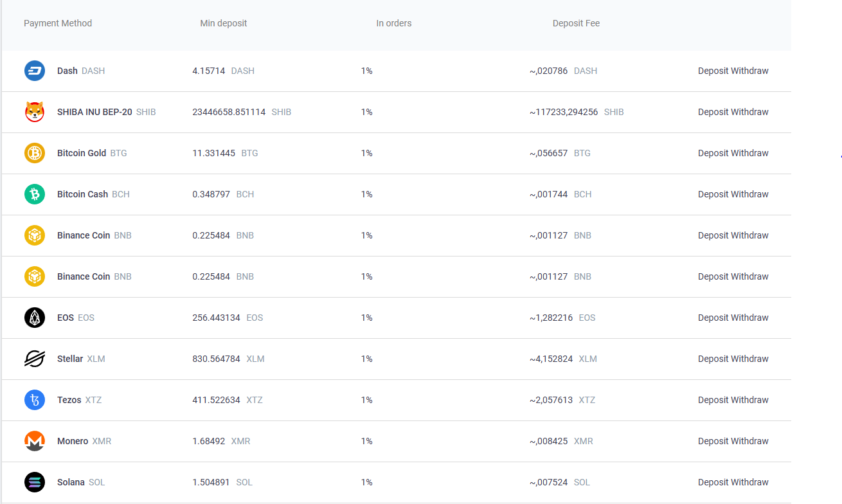Click the Deposit Fee column header
The image size is (842, 504).
(x=576, y=23)
